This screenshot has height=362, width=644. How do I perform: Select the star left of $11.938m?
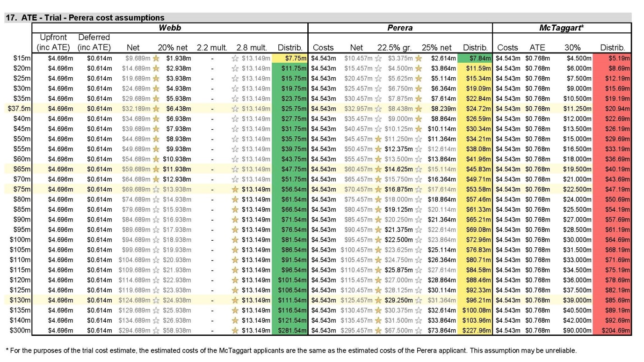tap(156, 170)
